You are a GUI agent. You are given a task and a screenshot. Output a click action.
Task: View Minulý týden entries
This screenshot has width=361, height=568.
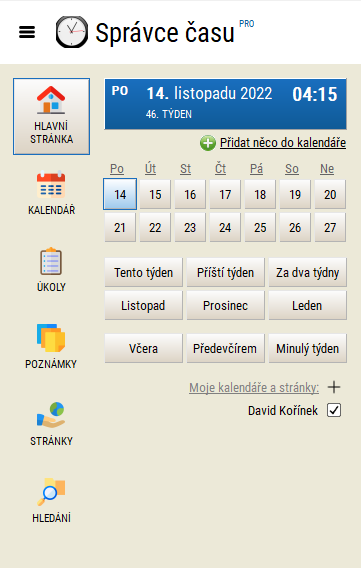(307, 348)
